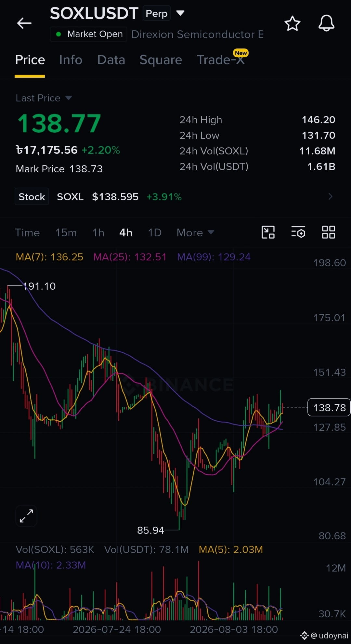Open the SOXLUSDT pair selector dropdown

click(x=180, y=13)
